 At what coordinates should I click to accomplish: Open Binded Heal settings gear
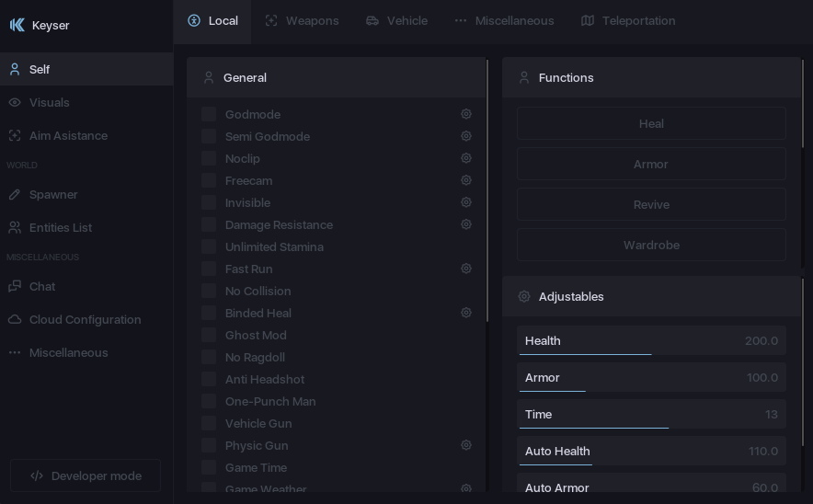click(466, 313)
